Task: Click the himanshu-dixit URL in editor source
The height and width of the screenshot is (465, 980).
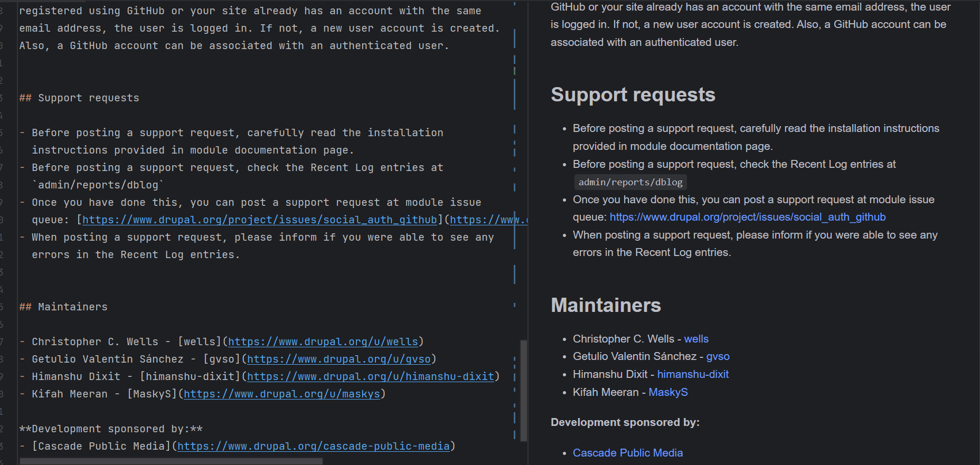Action: [370, 376]
